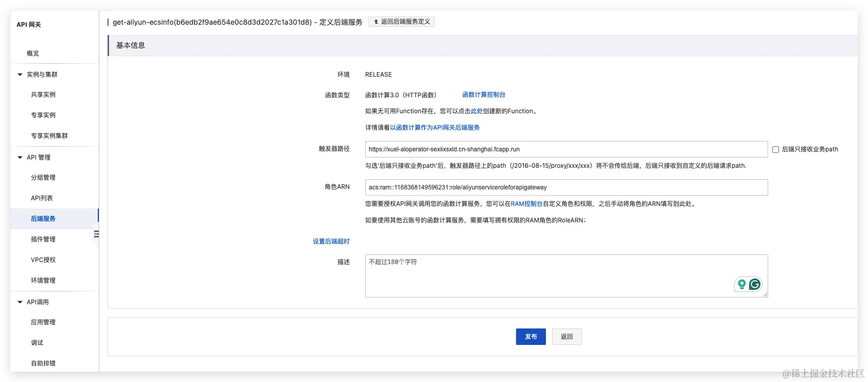Open 专享实例集群 in the sidebar

(x=49, y=136)
